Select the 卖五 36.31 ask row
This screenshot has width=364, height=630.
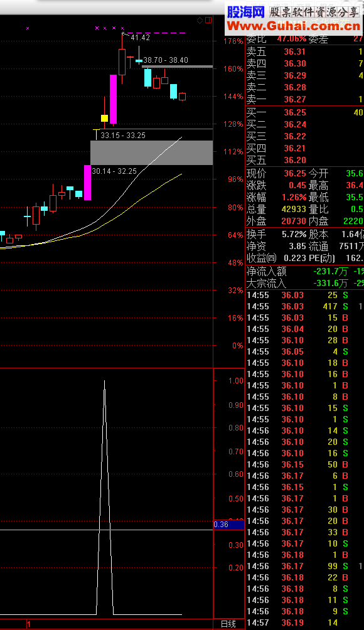(x=304, y=51)
